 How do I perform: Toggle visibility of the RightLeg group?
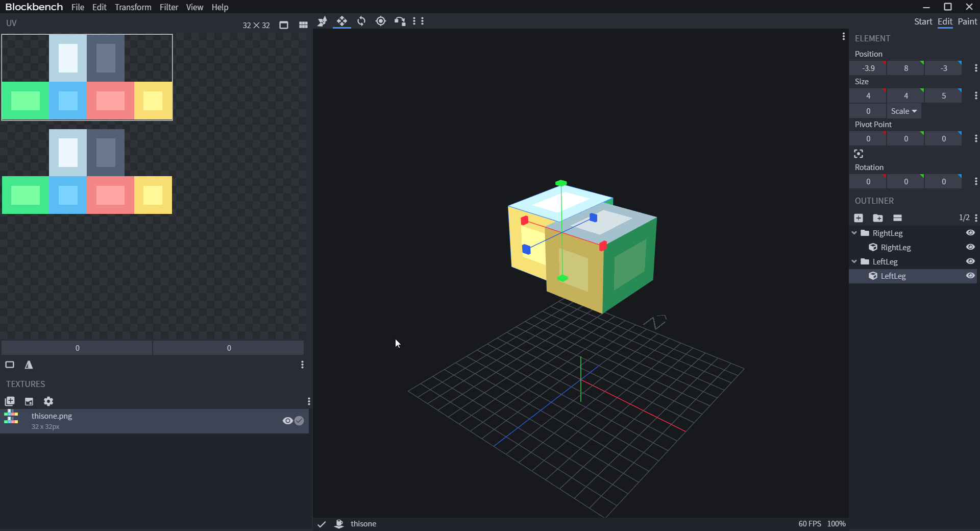(970, 233)
